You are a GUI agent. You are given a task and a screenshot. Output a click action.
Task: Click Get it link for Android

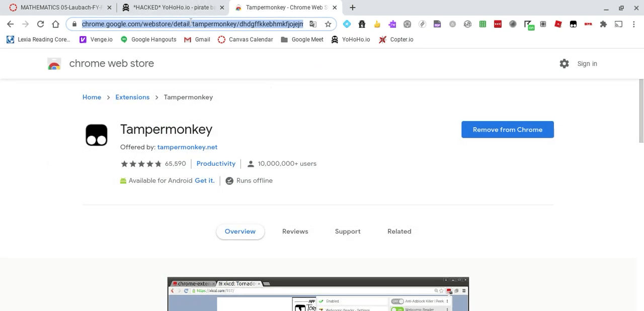coord(204,181)
